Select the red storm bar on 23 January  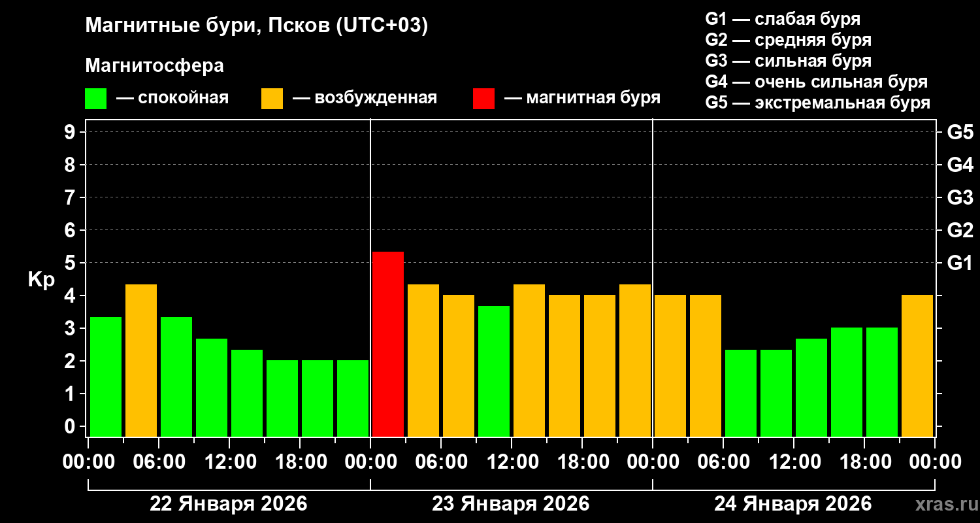coord(388,344)
